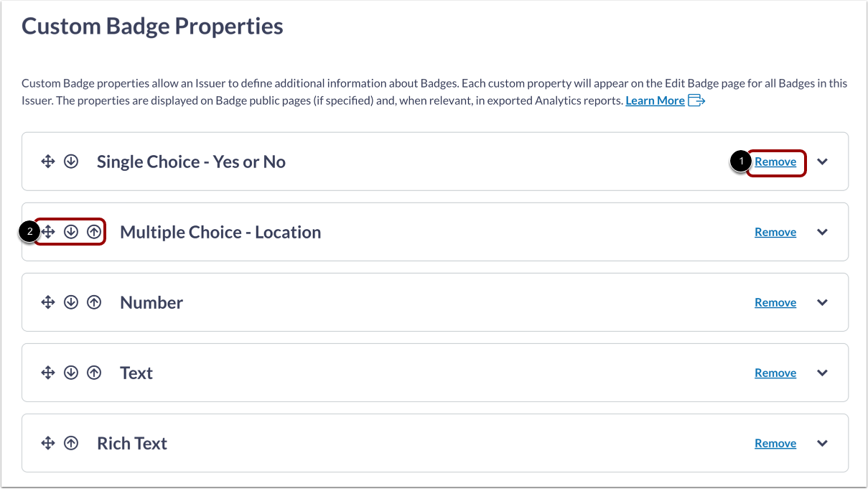Image resolution: width=868 pixels, height=489 pixels.
Task: Move the Text property down one position
Action: coord(70,372)
